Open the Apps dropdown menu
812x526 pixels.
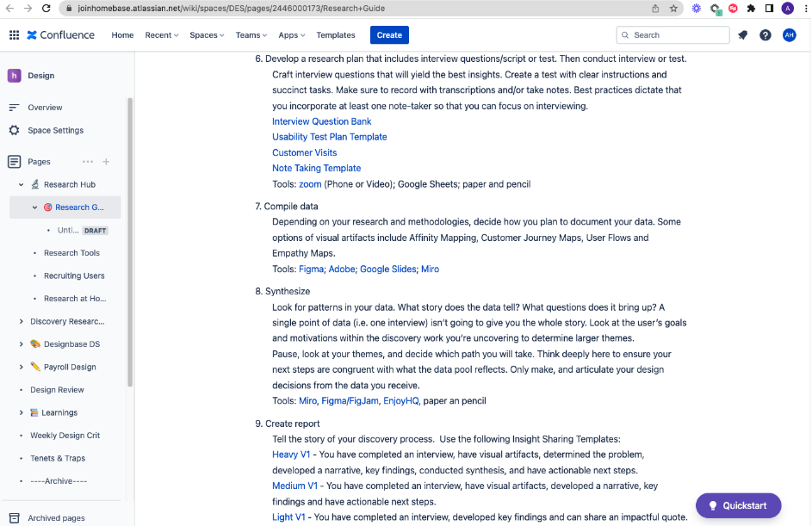coord(292,35)
